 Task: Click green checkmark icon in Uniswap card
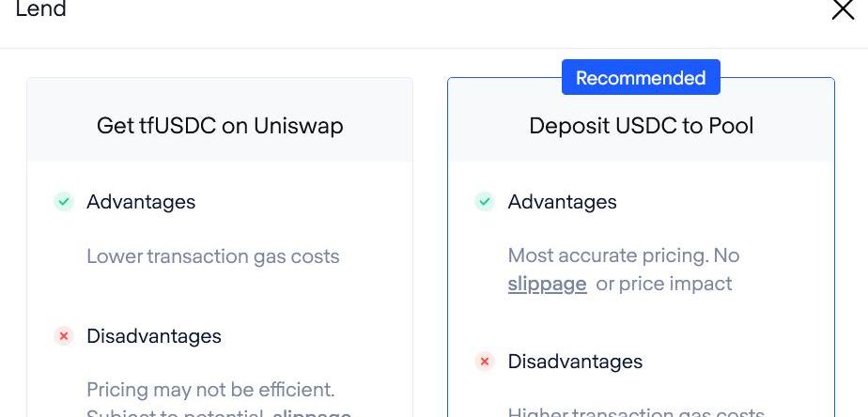[x=64, y=202]
